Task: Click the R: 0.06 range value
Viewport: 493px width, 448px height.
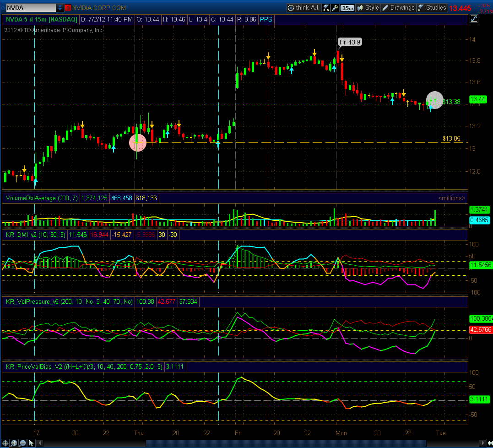Action: click(246, 20)
